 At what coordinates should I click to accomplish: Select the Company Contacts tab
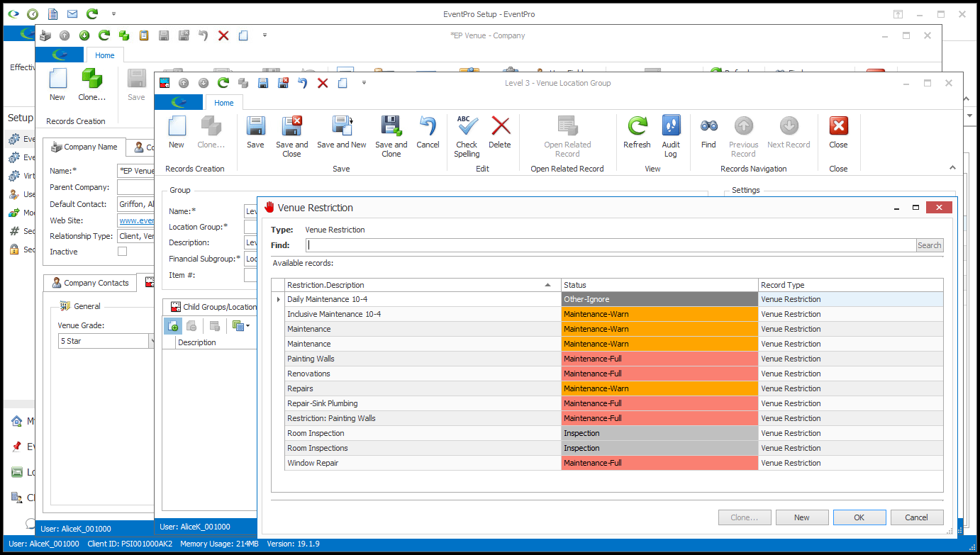[90, 283]
